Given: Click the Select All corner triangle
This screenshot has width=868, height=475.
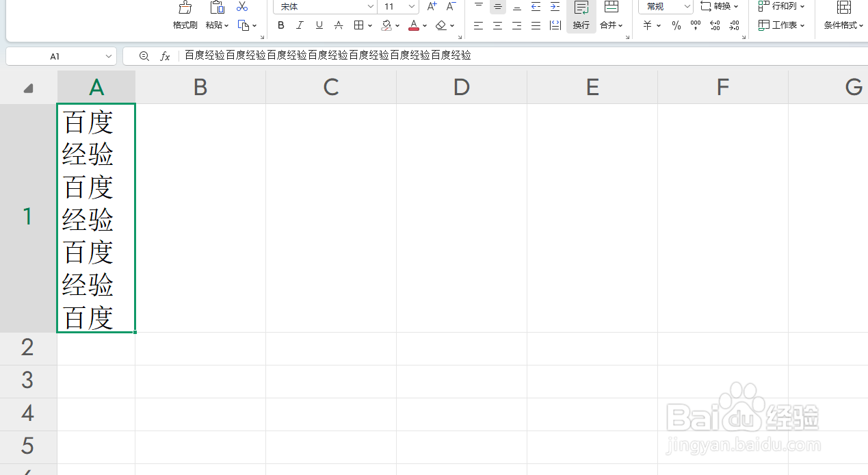Looking at the screenshot, I should coord(28,88).
